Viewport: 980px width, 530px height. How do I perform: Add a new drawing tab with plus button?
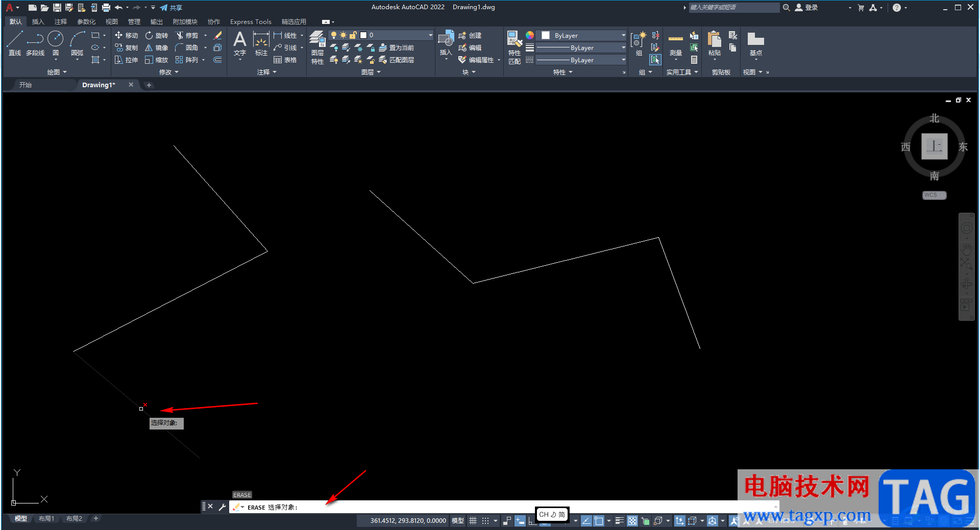tap(149, 85)
